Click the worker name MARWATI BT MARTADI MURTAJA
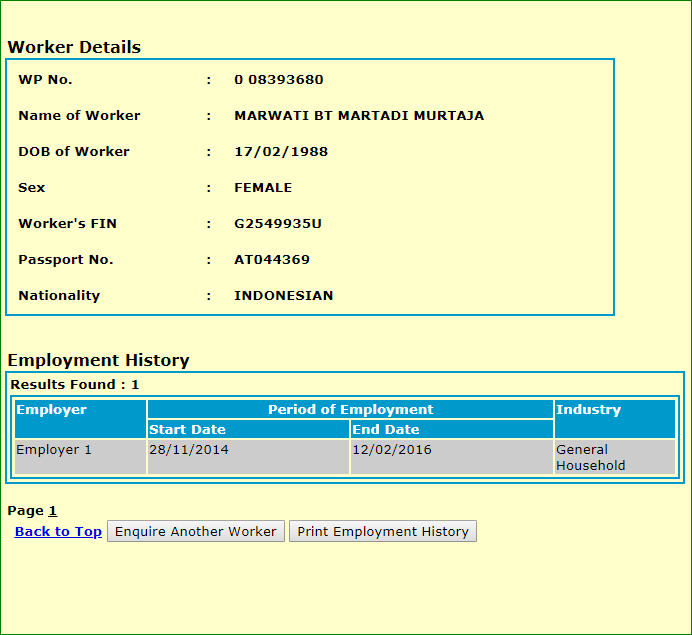 click(x=359, y=116)
